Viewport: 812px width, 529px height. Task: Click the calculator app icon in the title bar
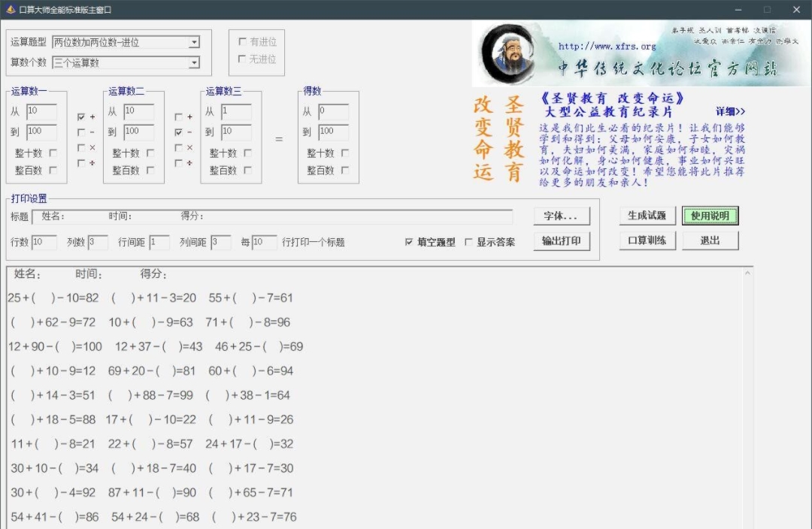point(11,9)
